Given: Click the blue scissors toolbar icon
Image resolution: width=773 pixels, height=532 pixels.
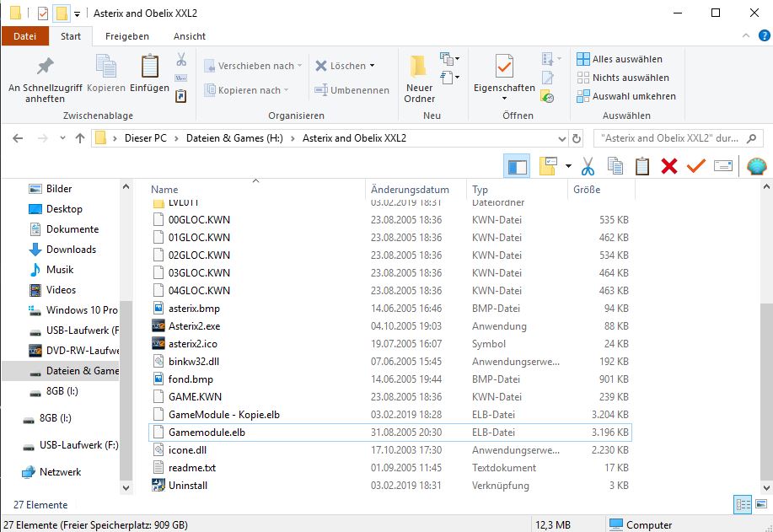Looking at the screenshot, I should click(x=588, y=166).
